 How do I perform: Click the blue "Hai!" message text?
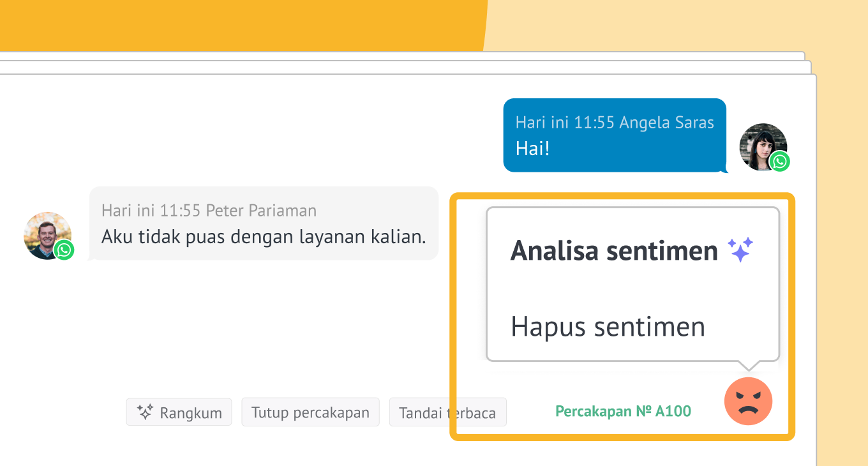point(532,148)
